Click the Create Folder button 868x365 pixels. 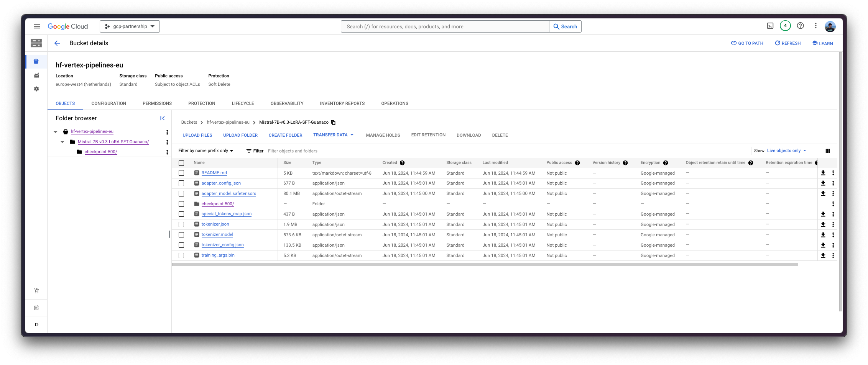coord(285,135)
